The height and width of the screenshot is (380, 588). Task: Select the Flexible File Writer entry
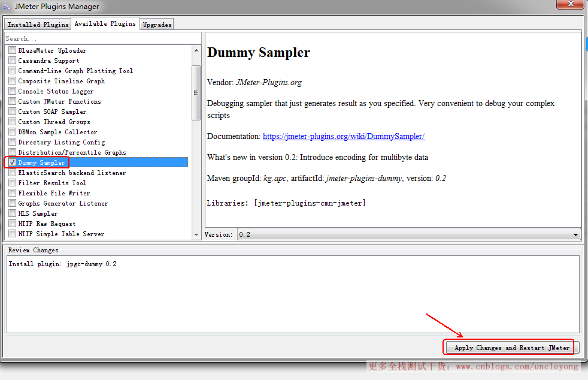pyautogui.click(x=54, y=193)
